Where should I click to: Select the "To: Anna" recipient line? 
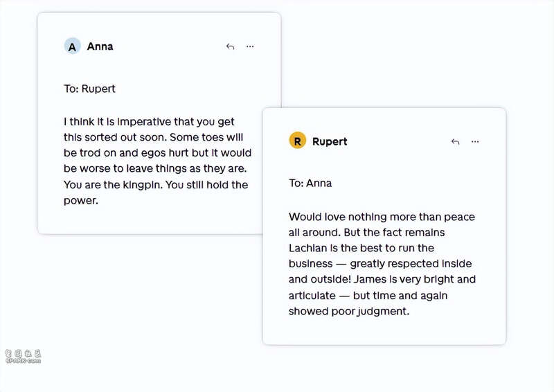[310, 184]
